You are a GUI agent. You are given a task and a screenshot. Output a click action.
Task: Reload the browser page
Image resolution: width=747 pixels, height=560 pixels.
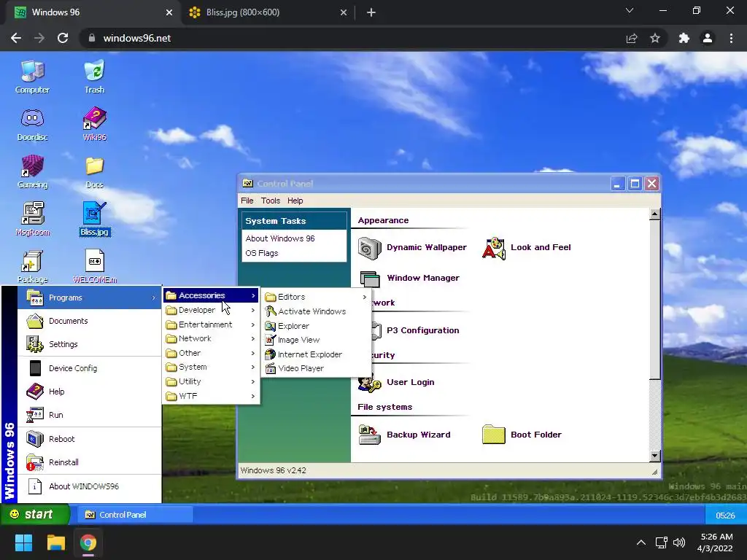63,38
